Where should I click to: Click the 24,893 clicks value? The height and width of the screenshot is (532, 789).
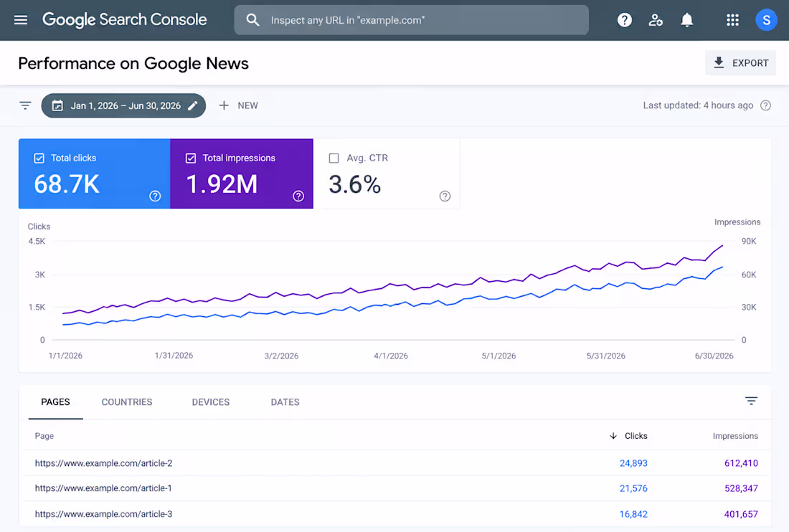pyautogui.click(x=633, y=463)
